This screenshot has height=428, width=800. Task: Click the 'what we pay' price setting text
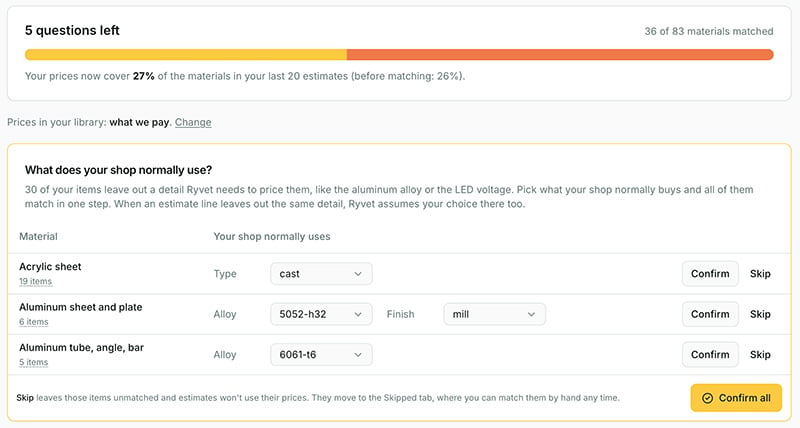[x=139, y=122]
